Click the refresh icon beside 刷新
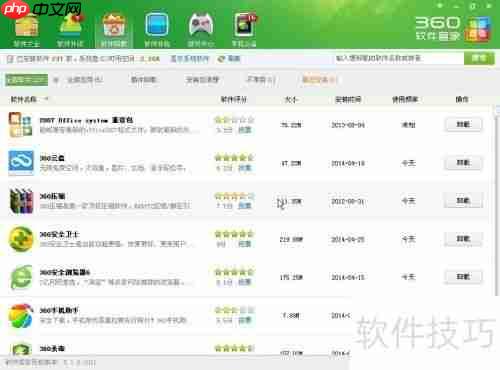This screenshot has height=370, width=500. pos(221,59)
